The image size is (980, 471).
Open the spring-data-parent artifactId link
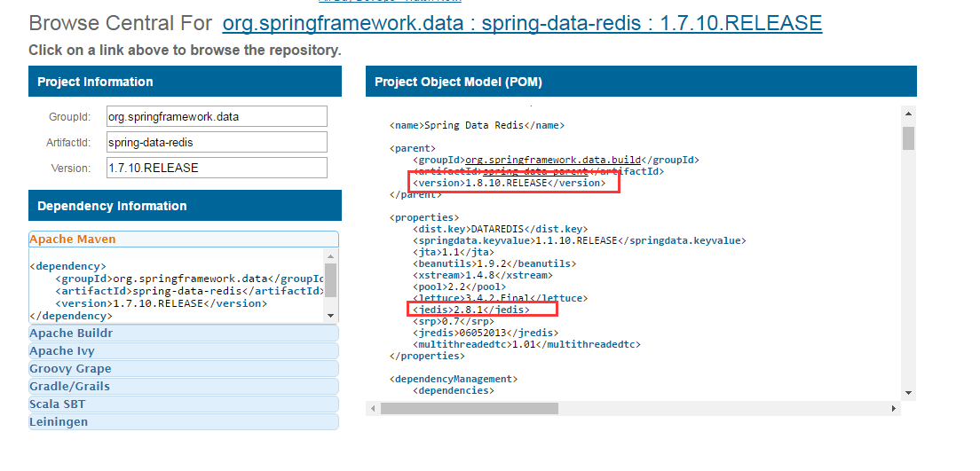[x=535, y=171]
